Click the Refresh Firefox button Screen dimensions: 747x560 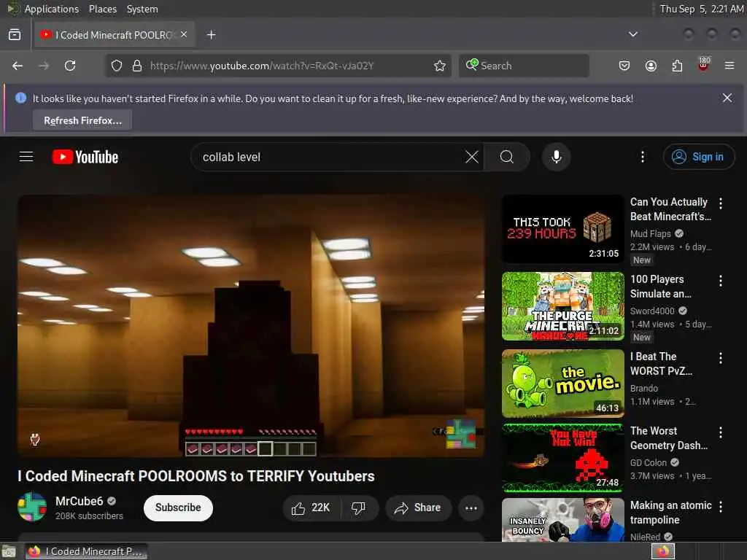[82, 120]
